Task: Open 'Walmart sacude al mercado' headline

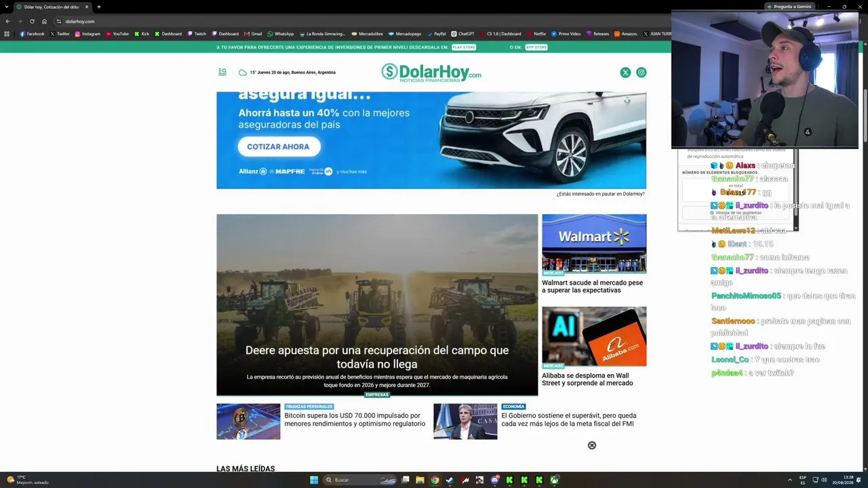Action: pos(592,287)
